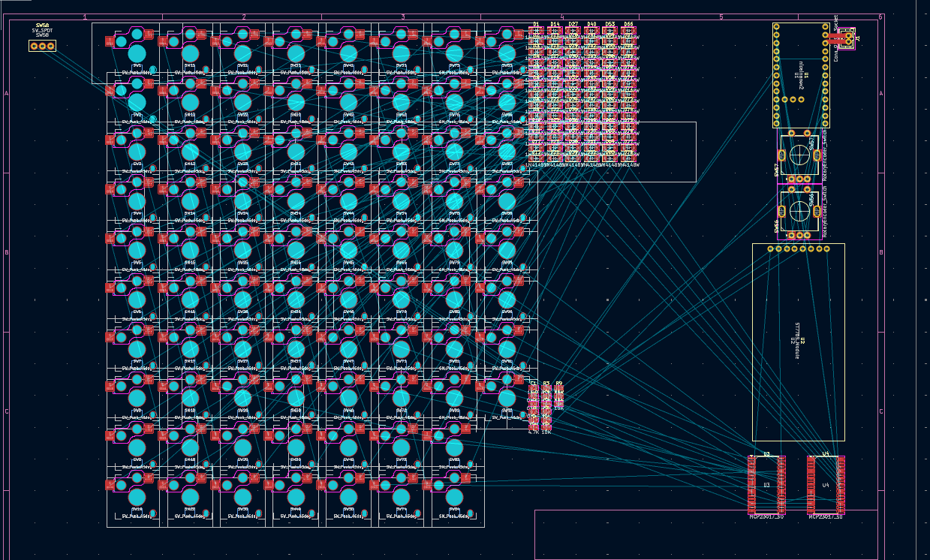Click the R9 resistor reference label
The image size is (930, 560).
point(558,384)
